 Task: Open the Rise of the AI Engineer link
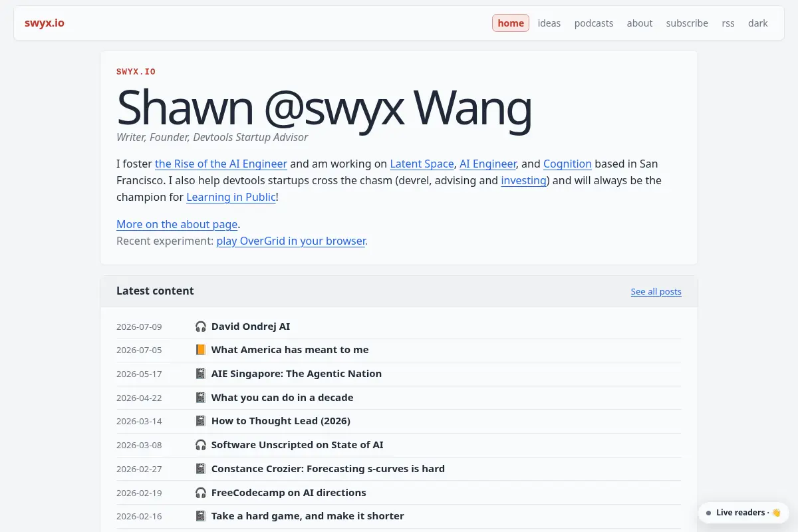[x=221, y=164]
